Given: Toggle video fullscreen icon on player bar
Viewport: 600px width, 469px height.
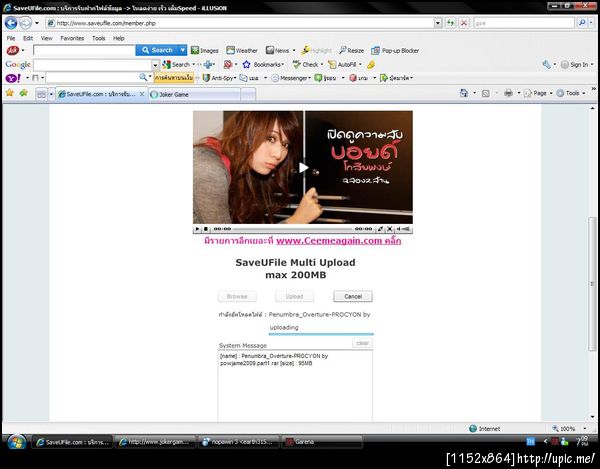Looking at the screenshot, I should pos(390,229).
